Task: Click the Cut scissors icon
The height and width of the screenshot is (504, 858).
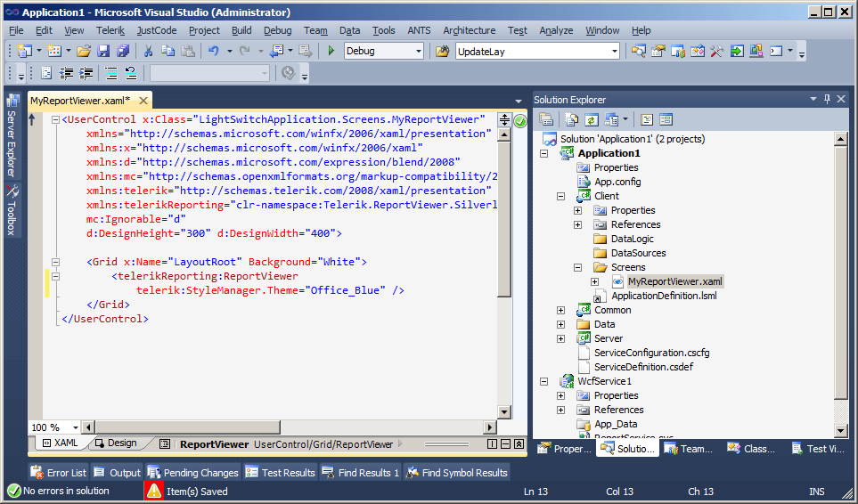Action: 148,52
